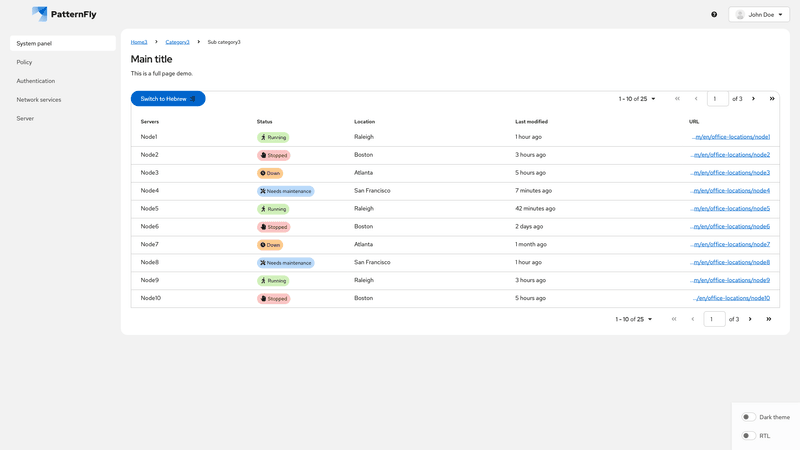Open the office-locations/node10 URL link
Image resolution: width=800 pixels, height=450 pixels.
(x=732, y=298)
